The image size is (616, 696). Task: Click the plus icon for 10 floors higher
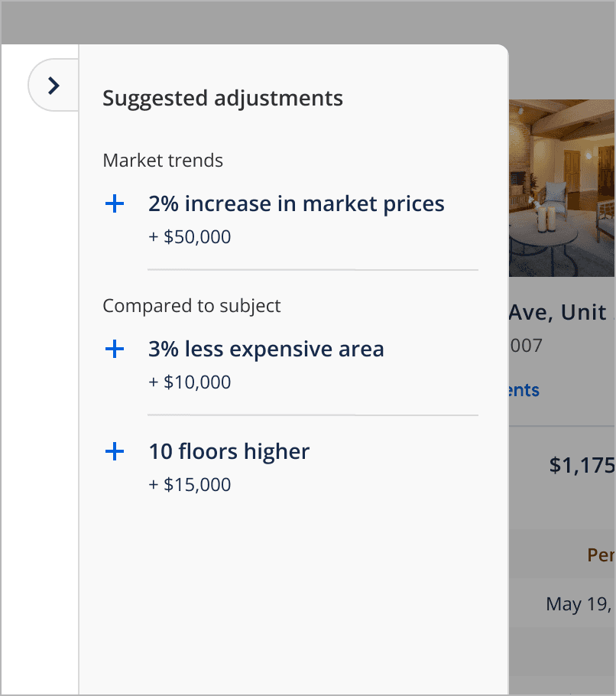114,452
